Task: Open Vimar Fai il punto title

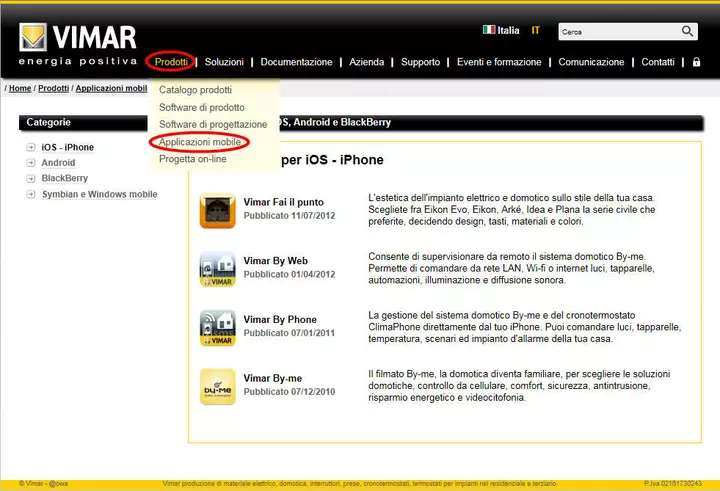Action: (x=283, y=202)
